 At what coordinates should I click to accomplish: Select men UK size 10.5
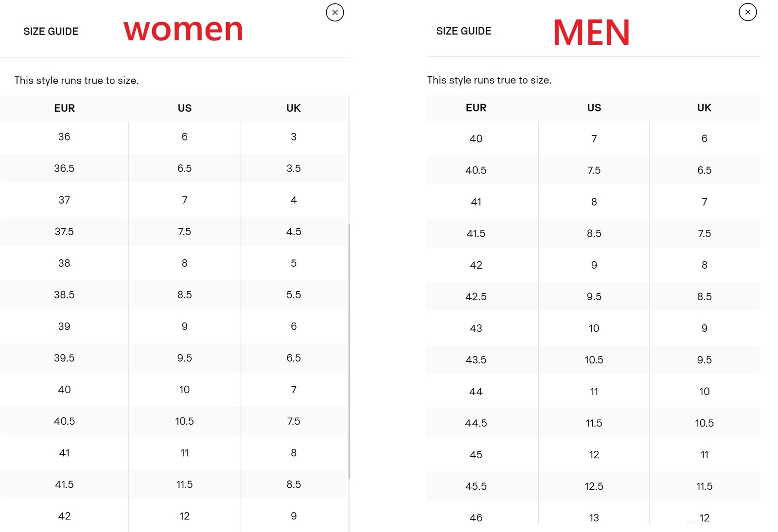(704, 423)
